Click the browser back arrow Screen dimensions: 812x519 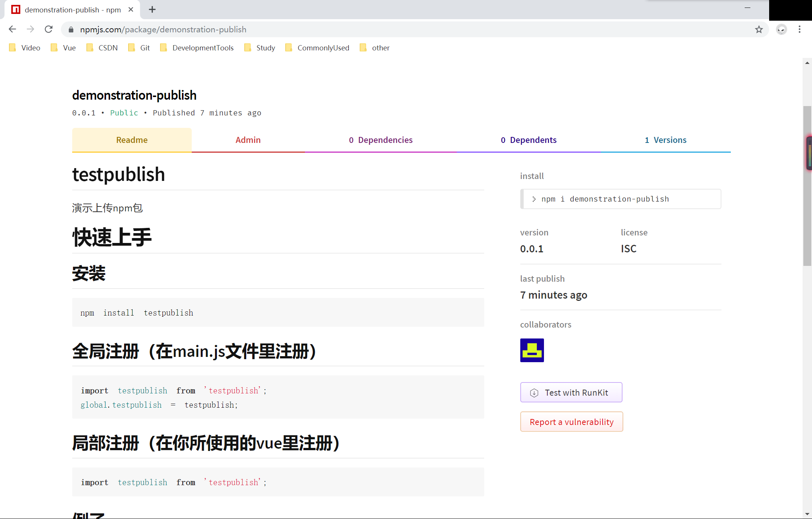[12, 29]
